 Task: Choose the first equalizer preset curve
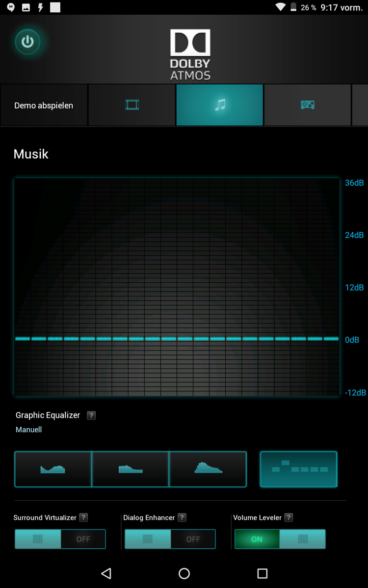53,469
